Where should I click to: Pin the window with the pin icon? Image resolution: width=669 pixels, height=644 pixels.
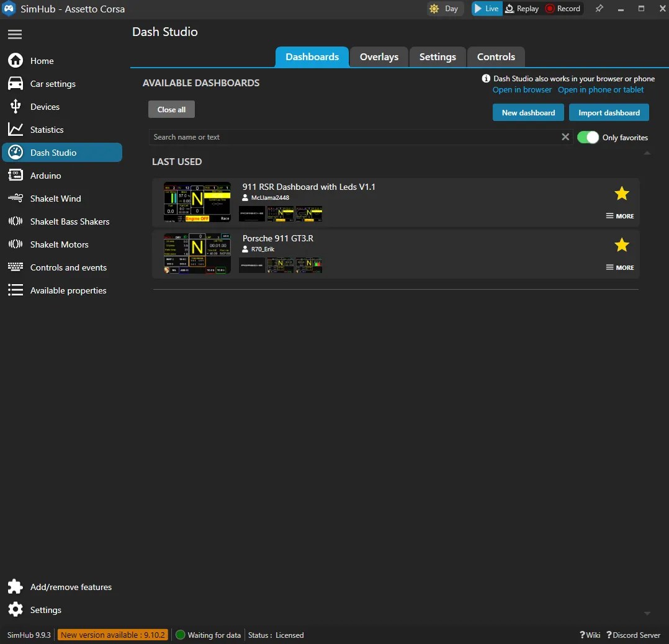[599, 9]
